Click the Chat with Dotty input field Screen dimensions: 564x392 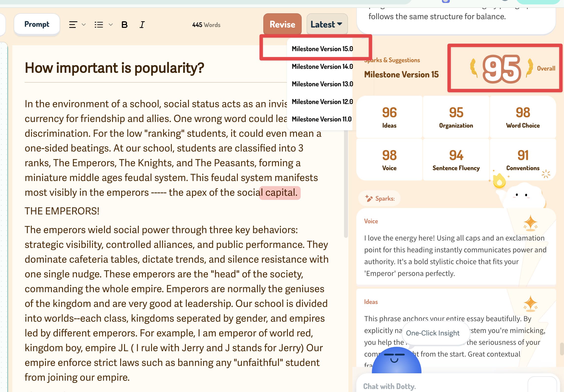(443, 386)
